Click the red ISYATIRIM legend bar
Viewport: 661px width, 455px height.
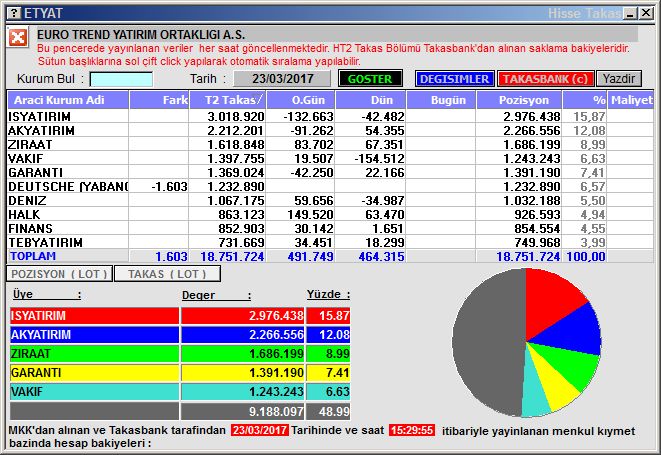94,315
